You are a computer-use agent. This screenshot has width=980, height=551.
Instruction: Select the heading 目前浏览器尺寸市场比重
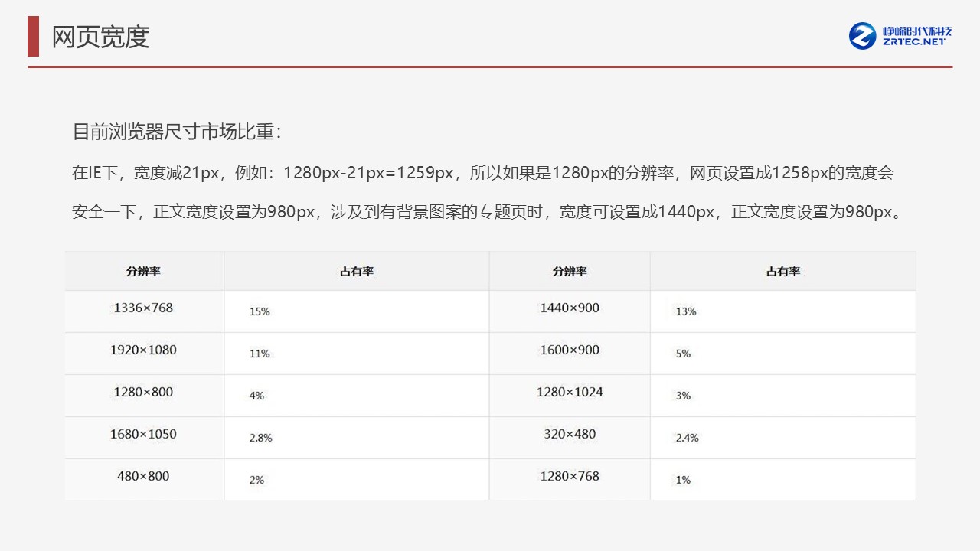pyautogui.click(x=177, y=132)
